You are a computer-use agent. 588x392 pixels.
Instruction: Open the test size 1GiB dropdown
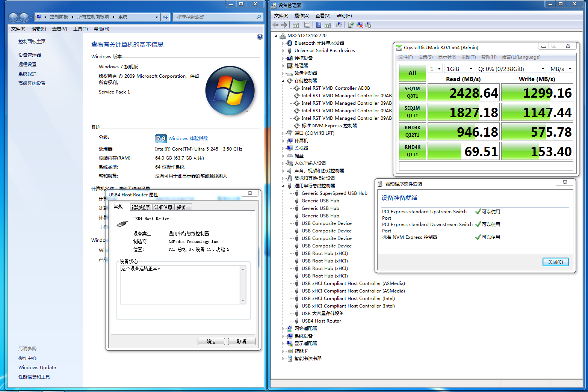459,69
